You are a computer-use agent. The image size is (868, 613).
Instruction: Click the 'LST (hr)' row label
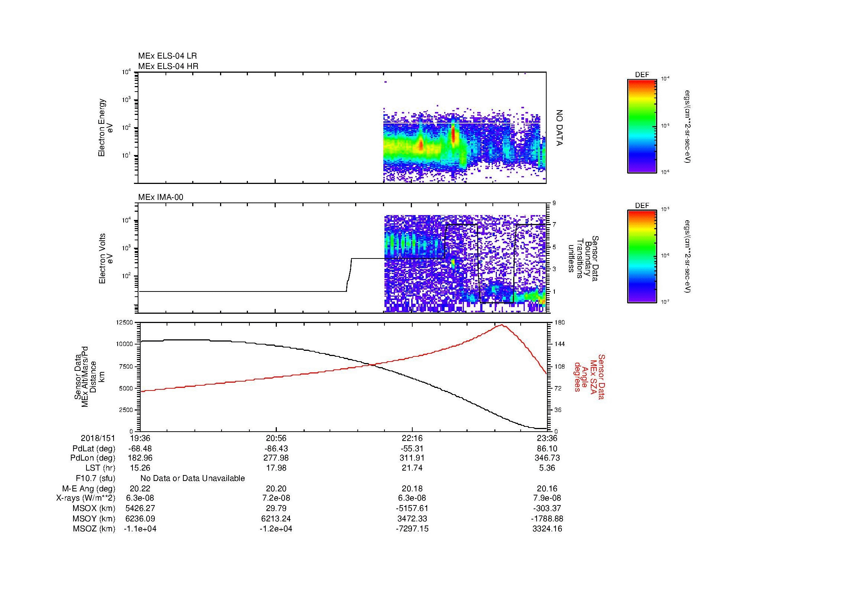click(100, 468)
